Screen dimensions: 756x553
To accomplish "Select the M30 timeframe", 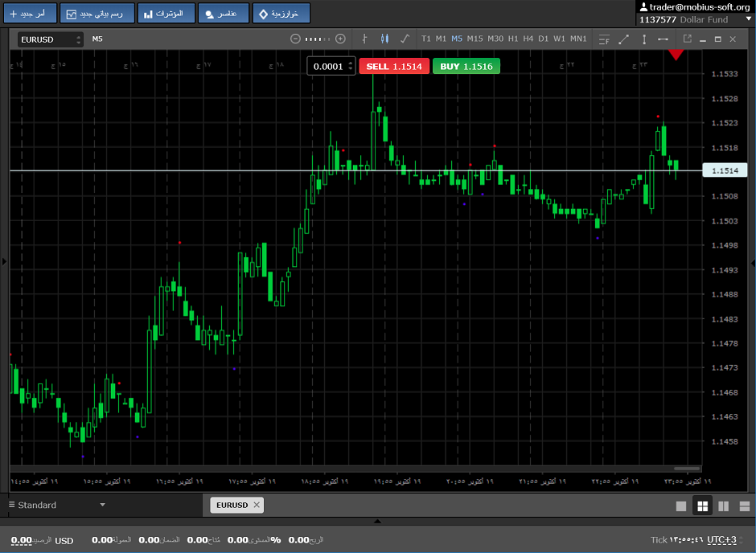I will pos(495,39).
